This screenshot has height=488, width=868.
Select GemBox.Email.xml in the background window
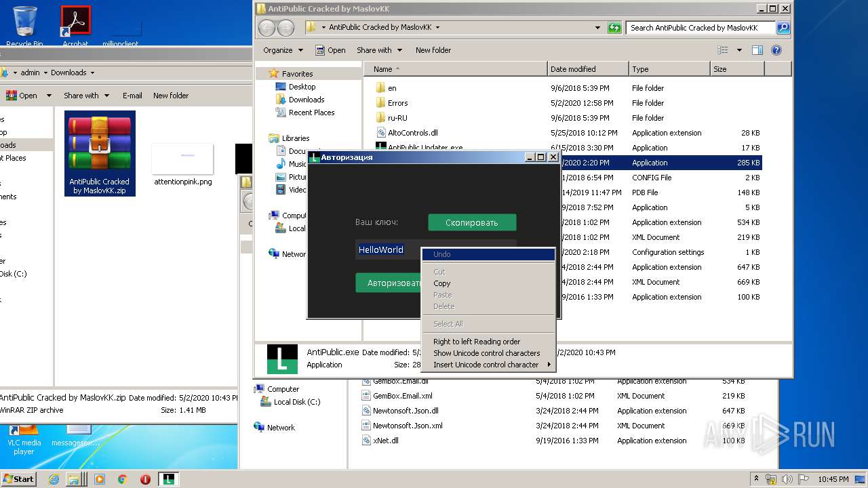click(402, 396)
